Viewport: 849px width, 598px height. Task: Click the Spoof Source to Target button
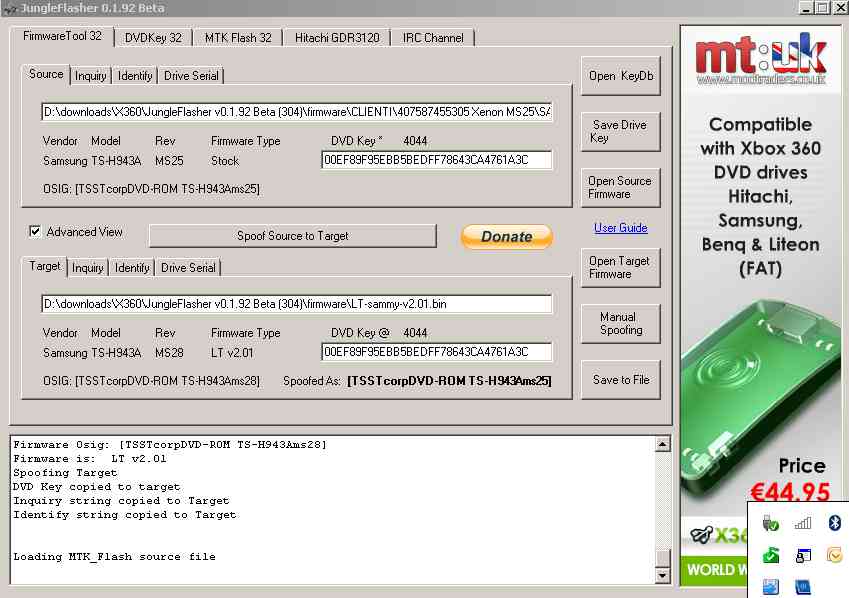point(292,236)
